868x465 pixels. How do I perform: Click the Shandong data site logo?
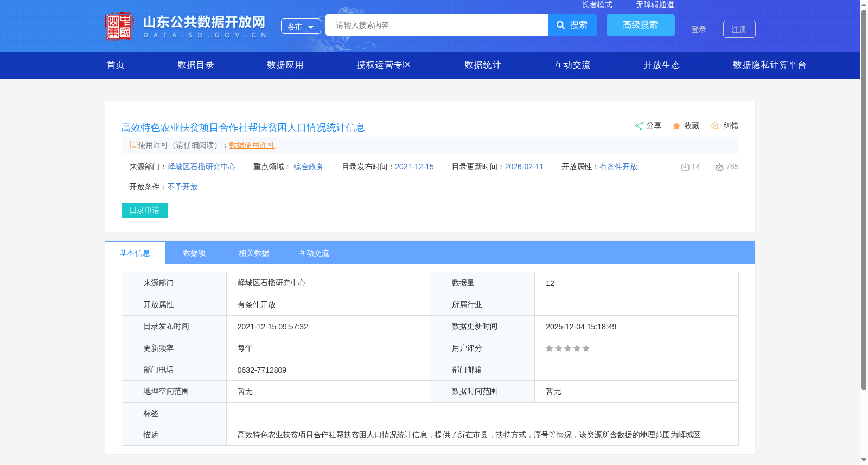click(x=186, y=26)
